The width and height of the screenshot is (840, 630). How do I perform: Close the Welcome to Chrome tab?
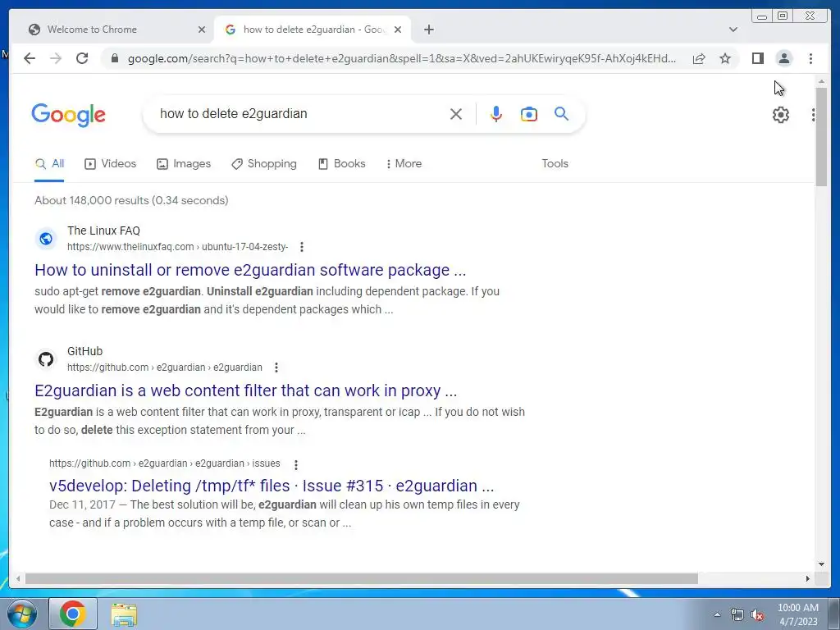click(x=202, y=30)
